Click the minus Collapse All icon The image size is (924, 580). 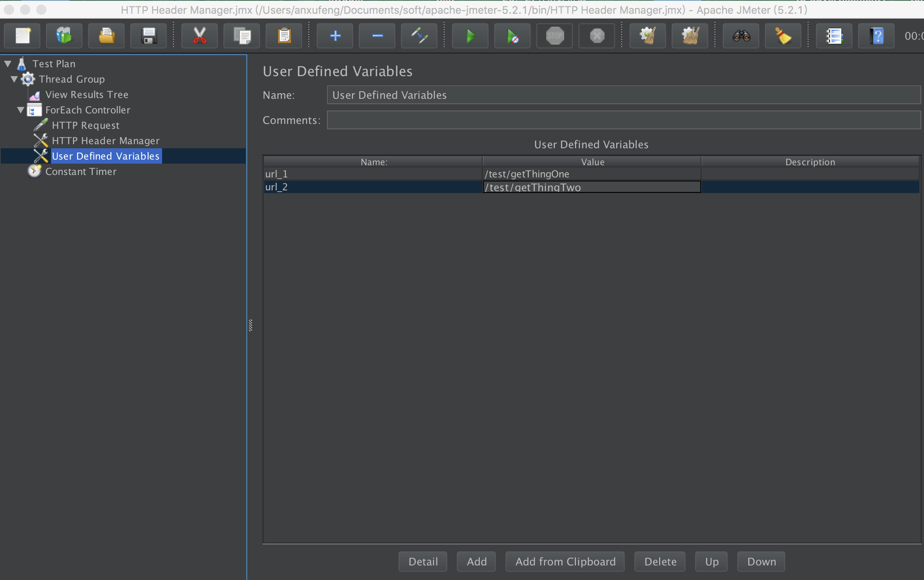pyautogui.click(x=377, y=36)
